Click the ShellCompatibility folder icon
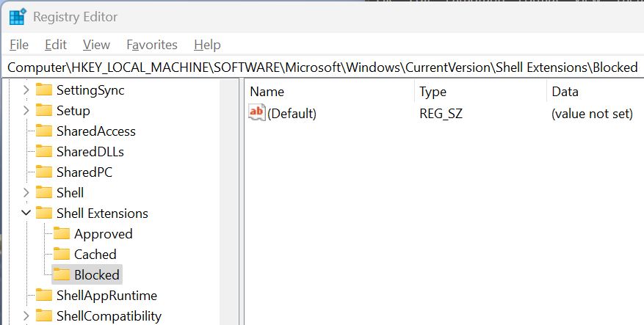The width and height of the screenshot is (644, 325). [x=44, y=315]
